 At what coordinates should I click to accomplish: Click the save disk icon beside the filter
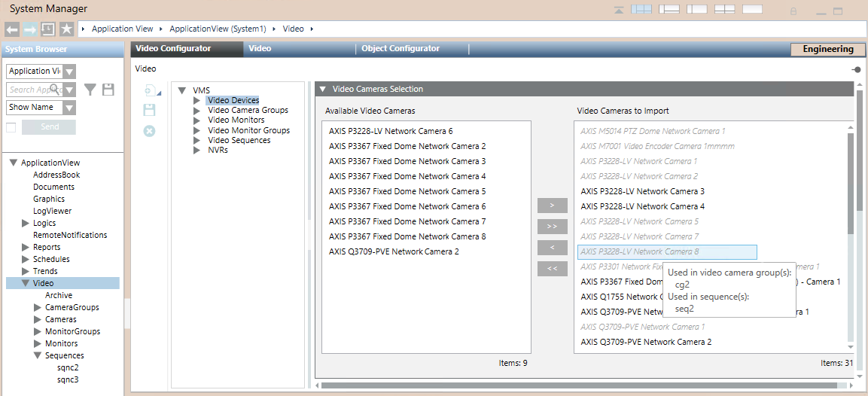pyautogui.click(x=108, y=89)
